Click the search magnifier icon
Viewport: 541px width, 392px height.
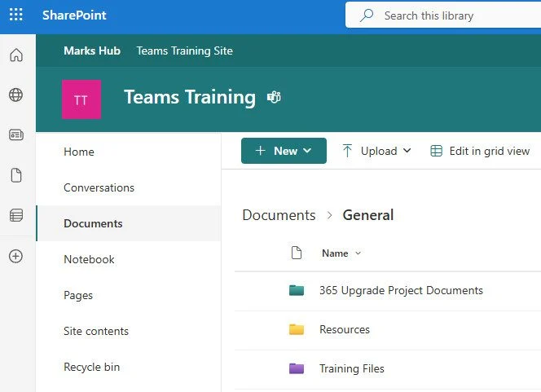coord(367,15)
